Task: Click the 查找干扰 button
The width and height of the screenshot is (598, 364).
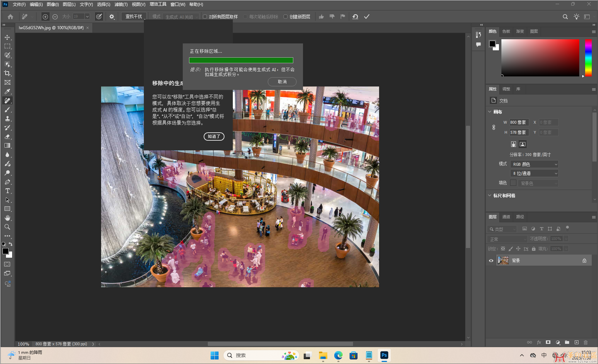Action: tap(134, 16)
